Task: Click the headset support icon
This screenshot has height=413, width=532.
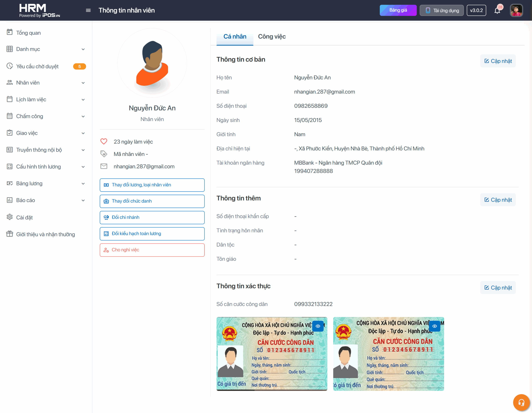Action: (521, 402)
